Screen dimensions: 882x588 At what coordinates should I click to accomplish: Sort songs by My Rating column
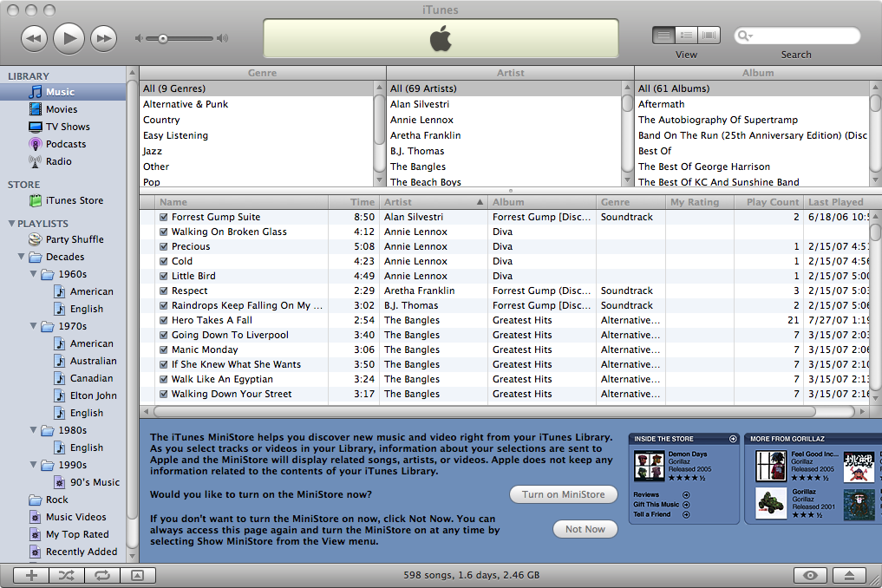[701, 202]
